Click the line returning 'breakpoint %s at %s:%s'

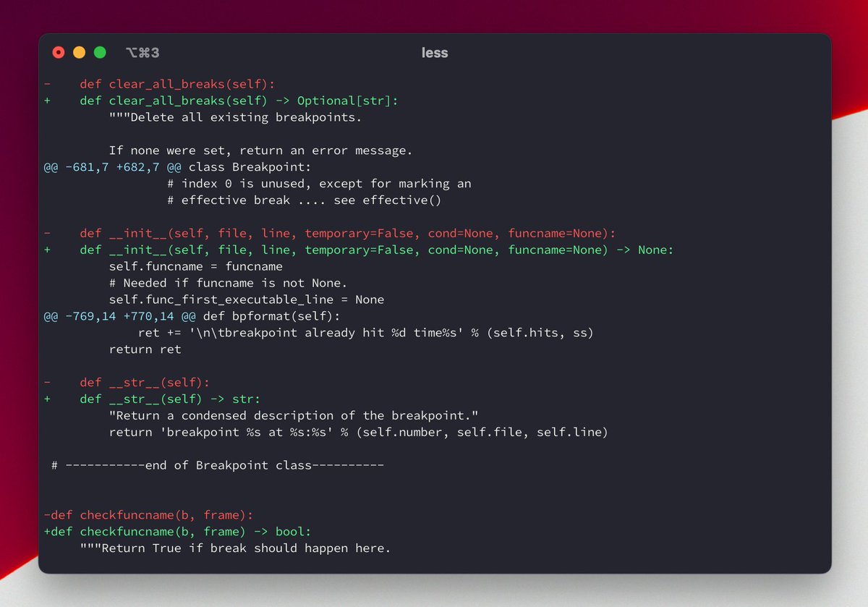coord(358,432)
